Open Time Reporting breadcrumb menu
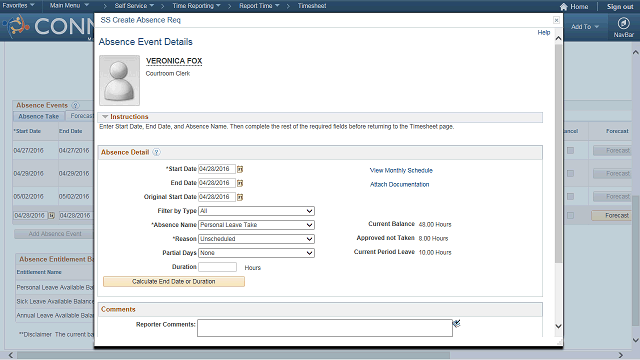 (196, 6)
